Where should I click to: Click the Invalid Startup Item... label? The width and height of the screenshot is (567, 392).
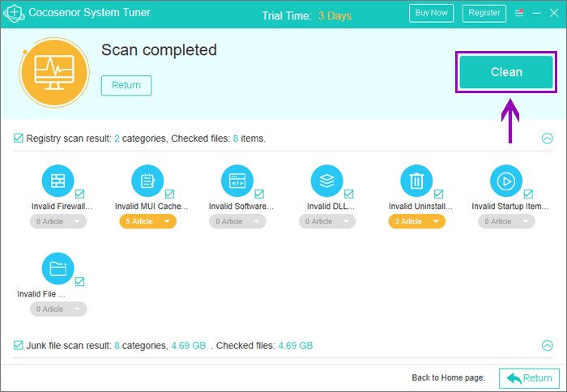[x=510, y=207]
